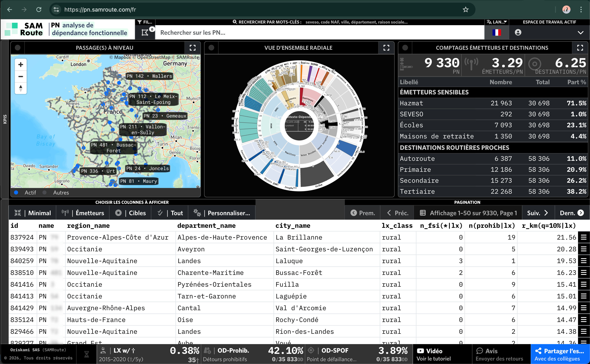Select the Cibles columns preset
The image size is (590, 364).
pyautogui.click(x=130, y=213)
